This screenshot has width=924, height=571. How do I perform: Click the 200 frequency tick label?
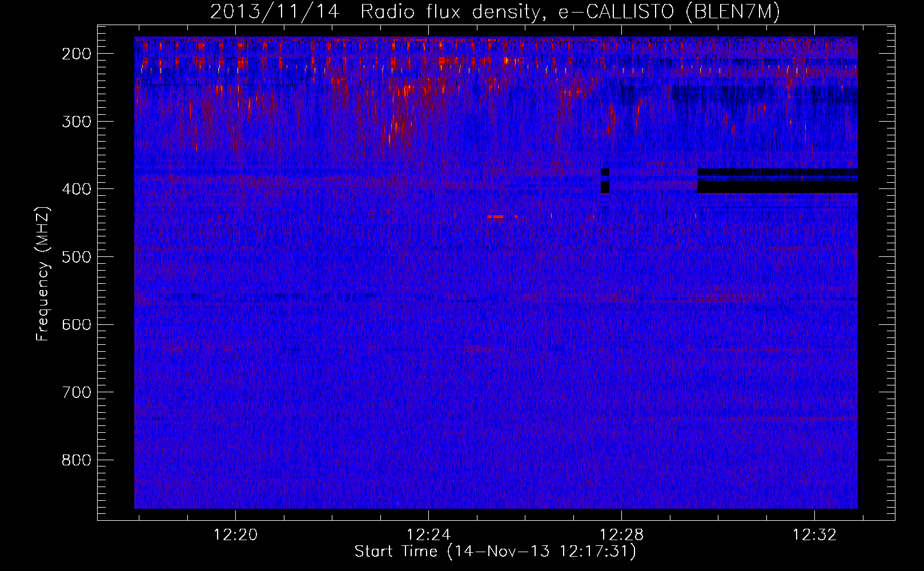coord(77,54)
